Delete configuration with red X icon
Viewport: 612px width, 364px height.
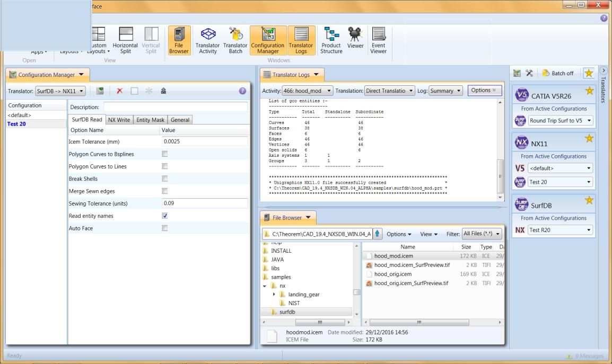click(x=120, y=91)
